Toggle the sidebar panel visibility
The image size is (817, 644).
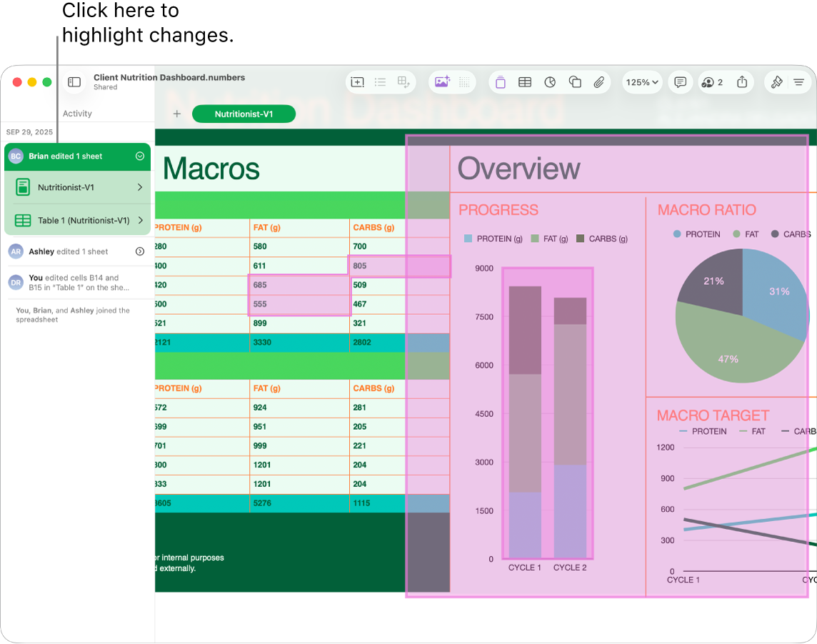click(74, 82)
